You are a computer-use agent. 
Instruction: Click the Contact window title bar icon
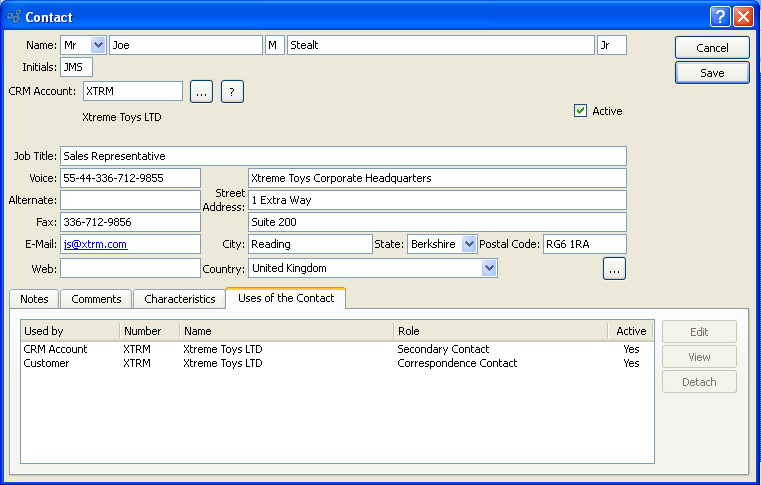[13, 17]
